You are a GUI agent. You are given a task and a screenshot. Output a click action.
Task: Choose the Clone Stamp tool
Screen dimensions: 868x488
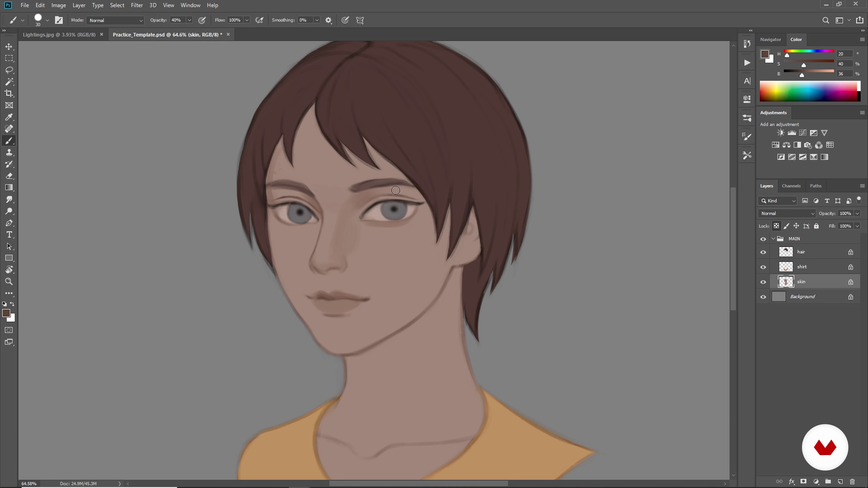click(x=9, y=152)
